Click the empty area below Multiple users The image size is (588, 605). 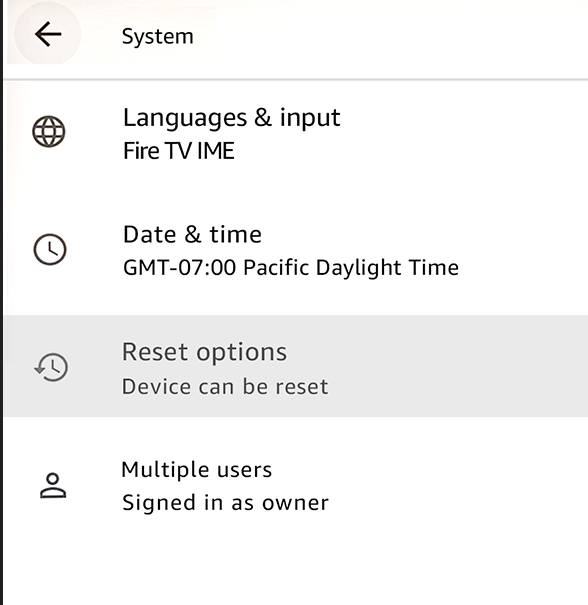(296, 571)
